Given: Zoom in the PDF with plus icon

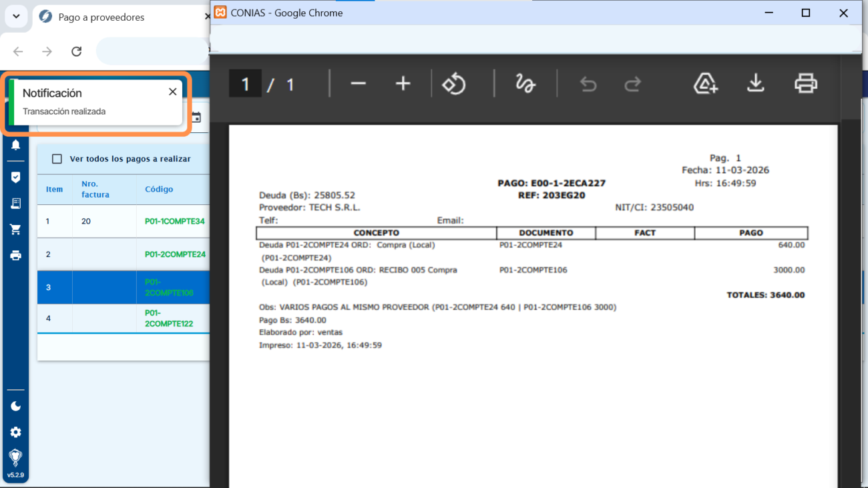Looking at the screenshot, I should coord(403,83).
